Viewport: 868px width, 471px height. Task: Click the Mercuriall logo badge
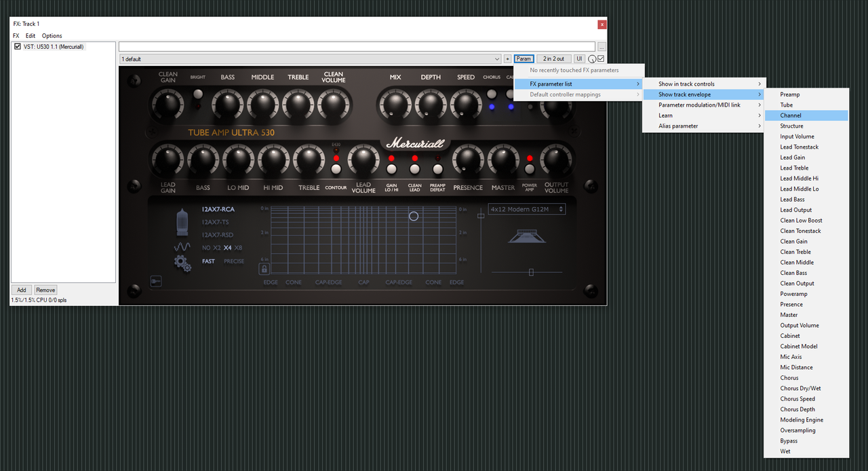click(416, 143)
